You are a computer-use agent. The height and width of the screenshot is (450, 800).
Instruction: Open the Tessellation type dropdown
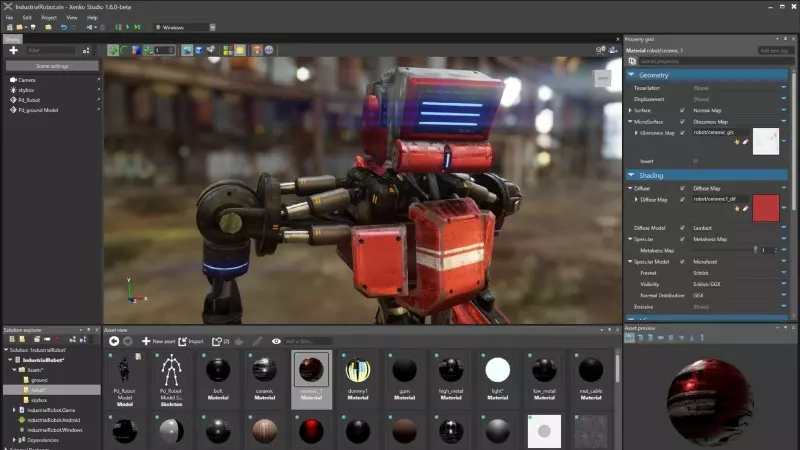click(x=784, y=88)
